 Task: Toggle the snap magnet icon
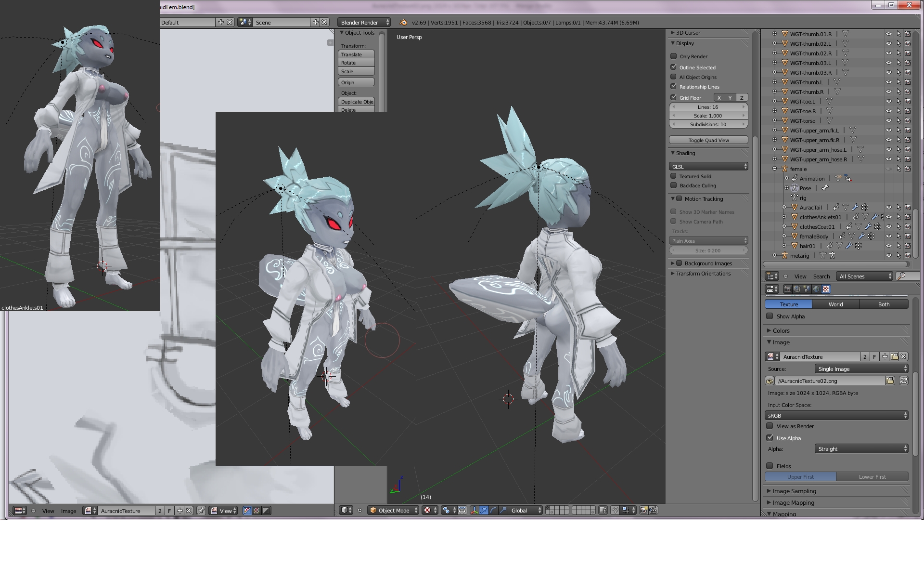(x=615, y=511)
